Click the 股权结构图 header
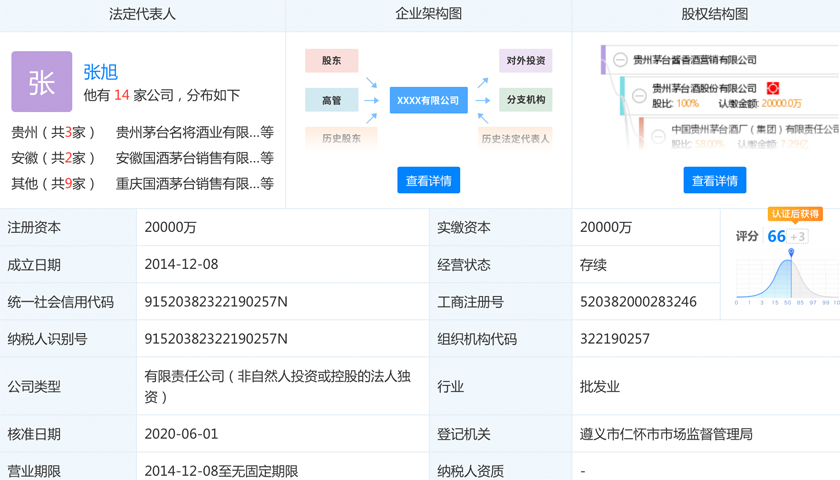Screen dimensions: 840x480 [715, 14]
